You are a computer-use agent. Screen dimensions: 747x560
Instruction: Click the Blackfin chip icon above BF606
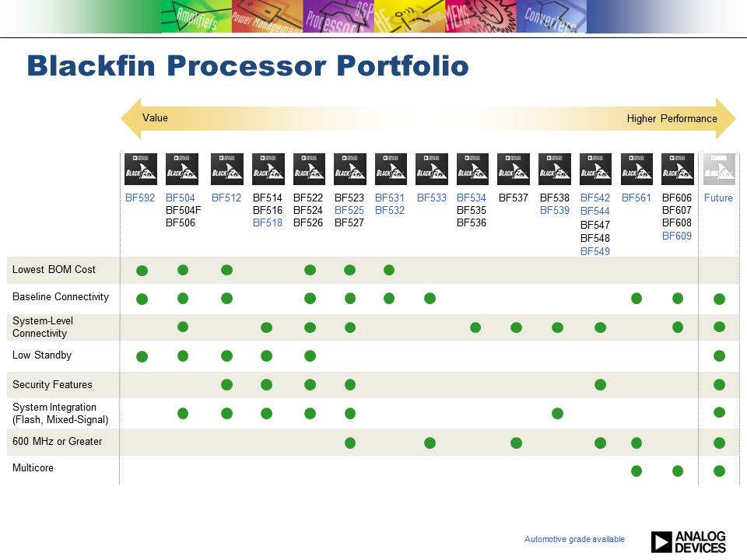677,169
